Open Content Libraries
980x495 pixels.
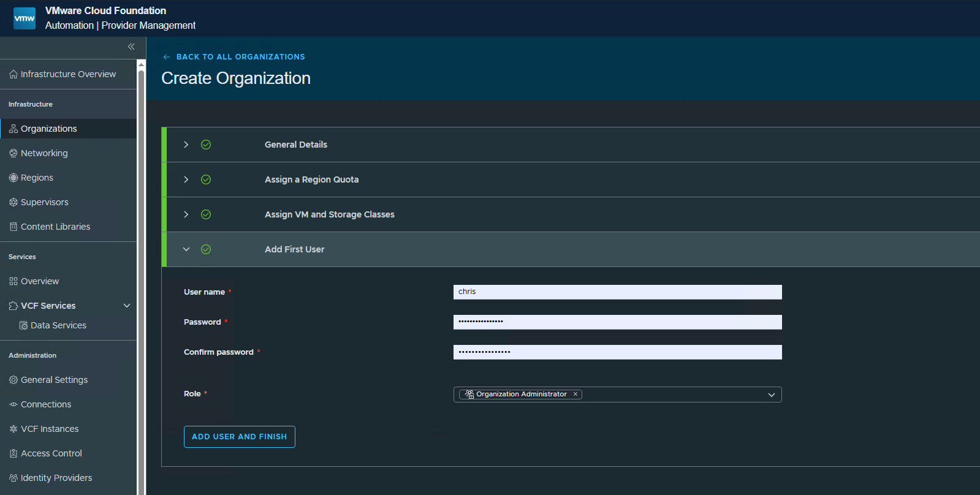point(68,227)
